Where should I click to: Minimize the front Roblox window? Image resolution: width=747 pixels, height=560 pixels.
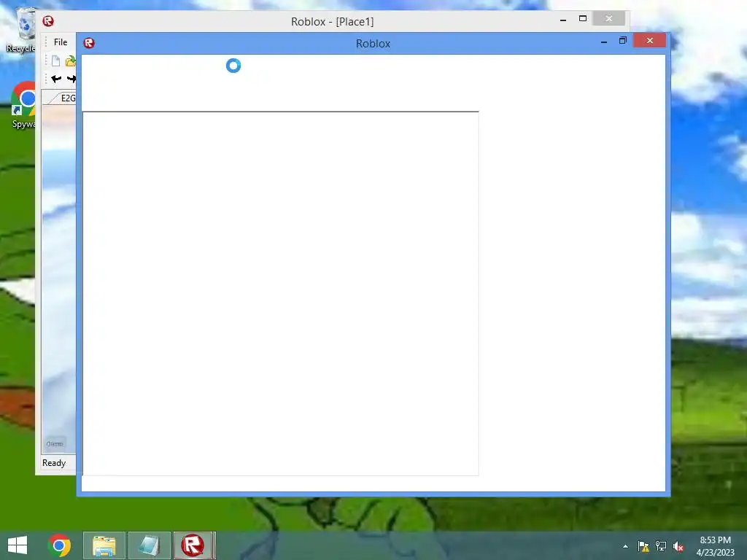[603, 41]
